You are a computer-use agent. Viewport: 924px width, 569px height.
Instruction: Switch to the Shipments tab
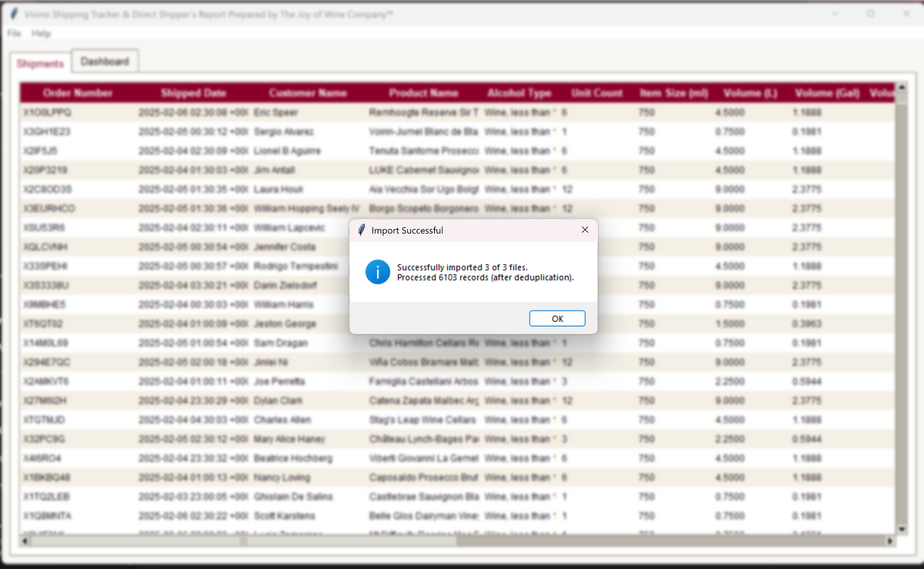point(40,64)
